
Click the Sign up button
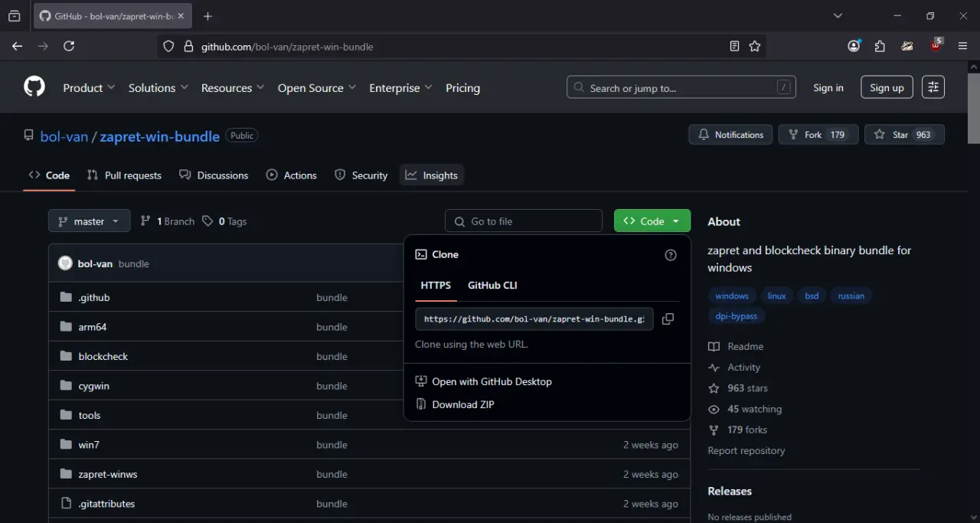[x=887, y=87]
